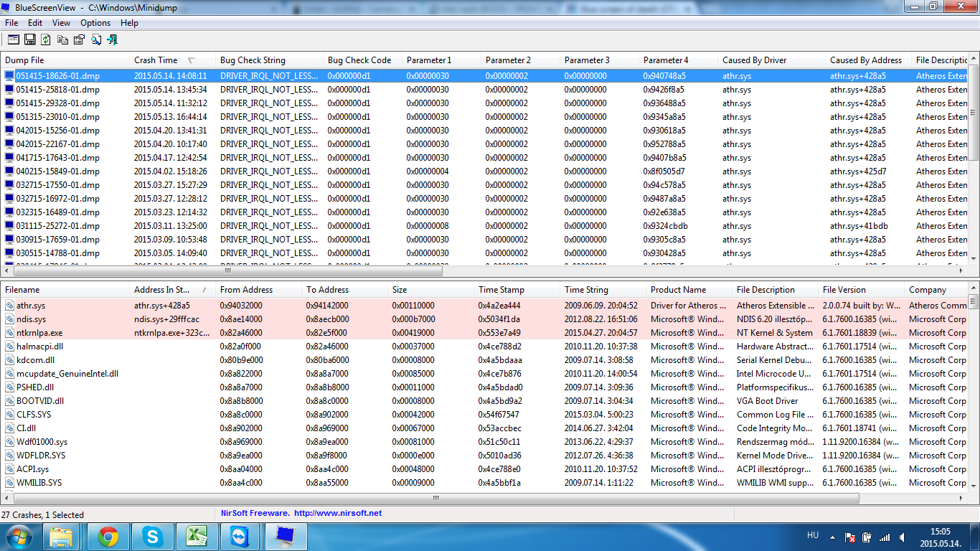
Task: Click the file icon next to halmacpi.dll
Action: tap(9, 347)
